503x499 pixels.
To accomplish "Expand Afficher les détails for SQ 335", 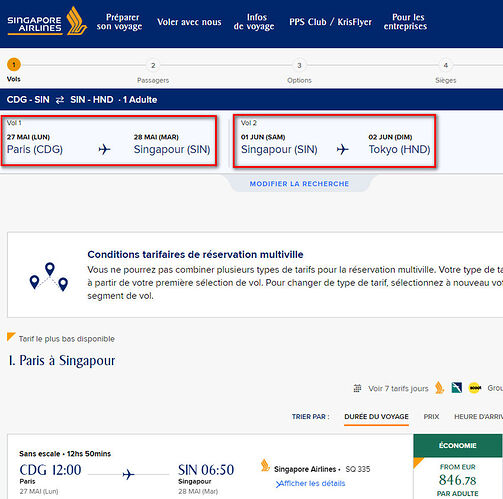I will point(310,483).
